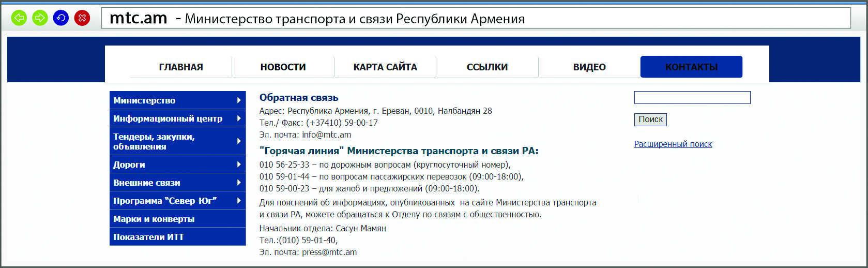Open the Дороги sidebar menu item
Image resolution: width=868 pixels, height=268 pixels.
(177, 165)
